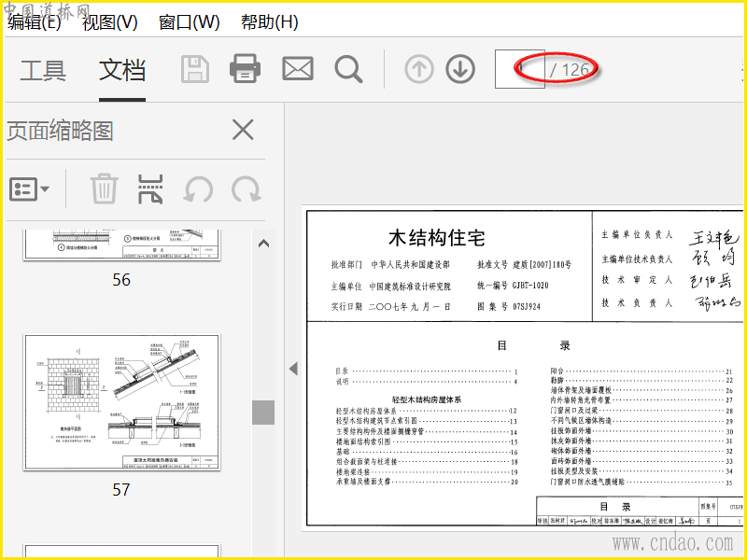Close the 页面缩略图 panel

point(243,130)
